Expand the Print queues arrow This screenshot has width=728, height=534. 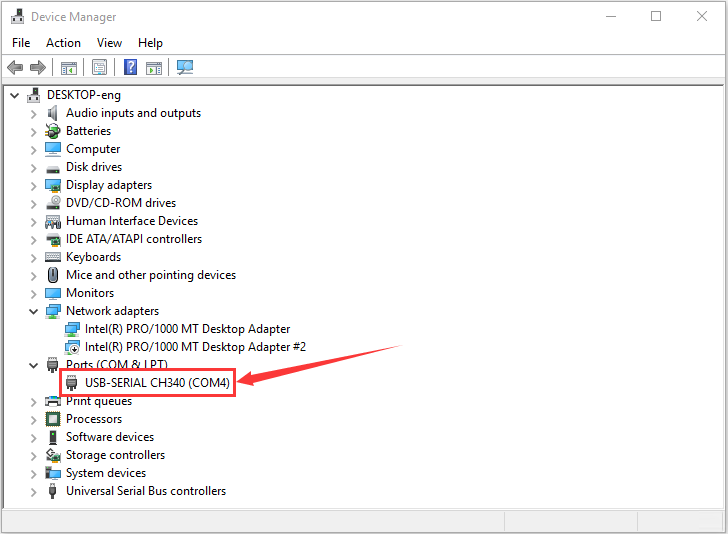tap(33, 402)
